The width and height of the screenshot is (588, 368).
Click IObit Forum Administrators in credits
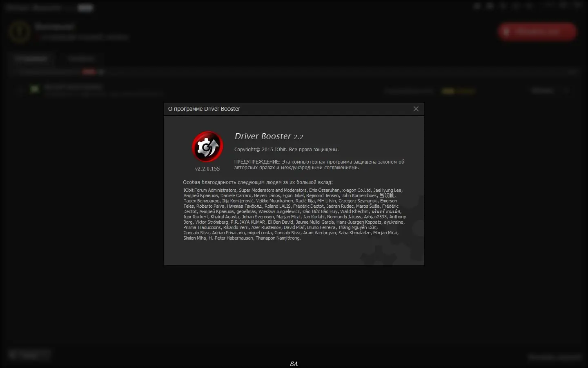point(210,190)
